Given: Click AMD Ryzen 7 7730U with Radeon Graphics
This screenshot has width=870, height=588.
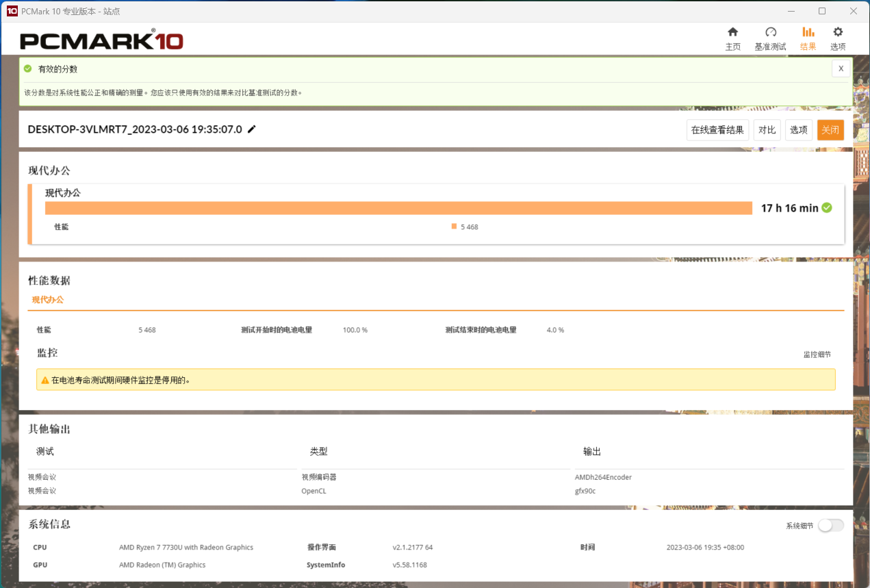Looking at the screenshot, I should click(186, 548).
